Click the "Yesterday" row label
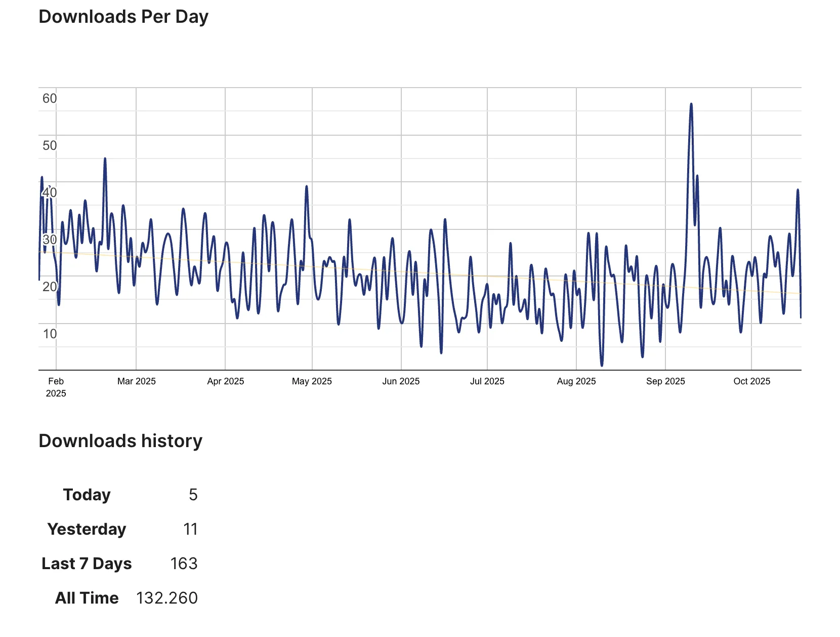Screen dimensions: 840x637 point(87,529)
